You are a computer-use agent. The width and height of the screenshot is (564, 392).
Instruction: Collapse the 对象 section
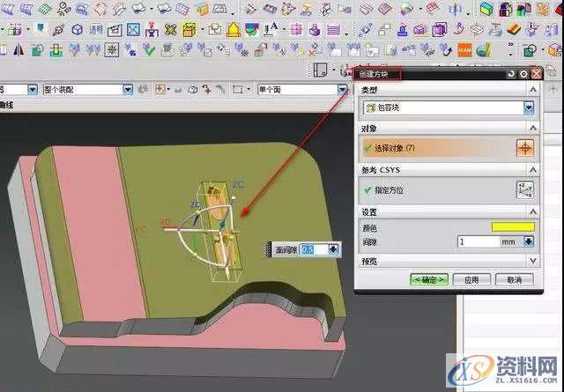[x=533, y=128]
